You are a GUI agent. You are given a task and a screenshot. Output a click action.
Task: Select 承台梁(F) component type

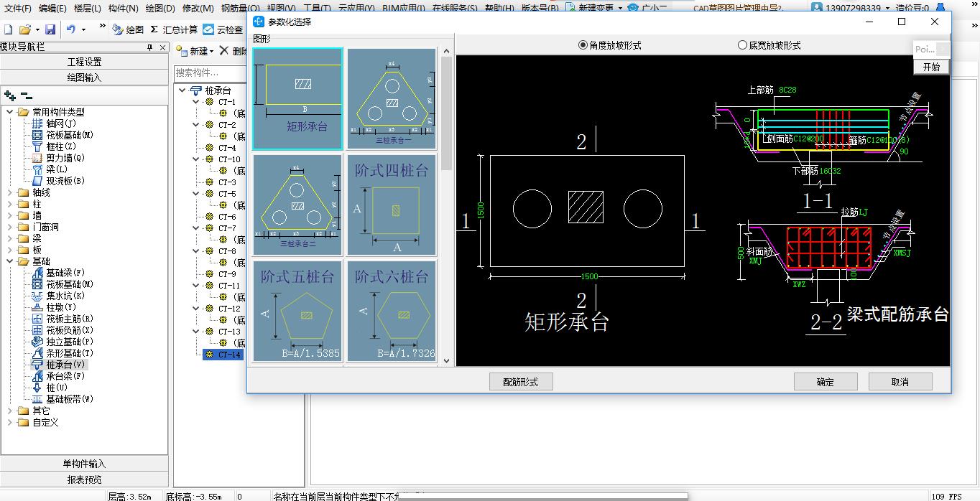[58, 376]
